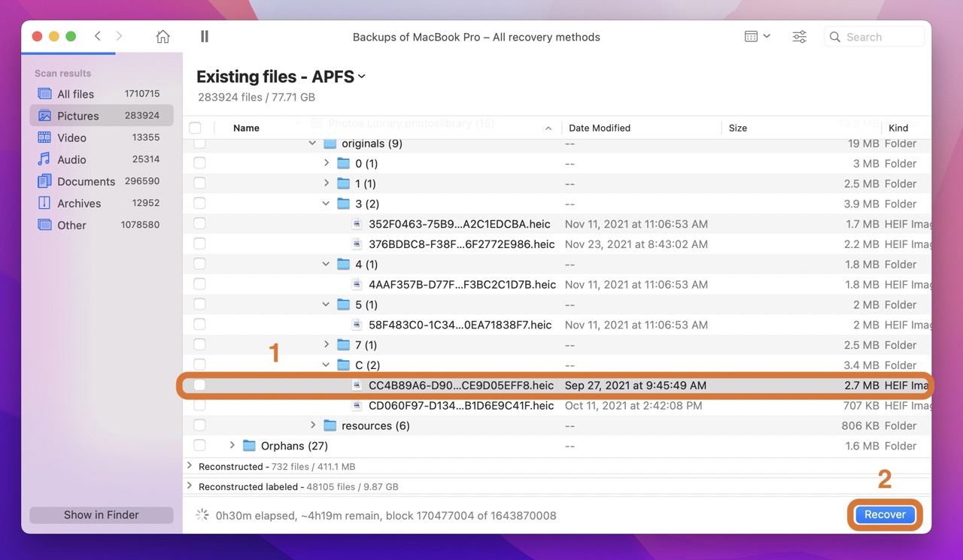This screenshot has height=560, width=963.
Task: Expand the Reconstructed section
Action: pos(189,466)
